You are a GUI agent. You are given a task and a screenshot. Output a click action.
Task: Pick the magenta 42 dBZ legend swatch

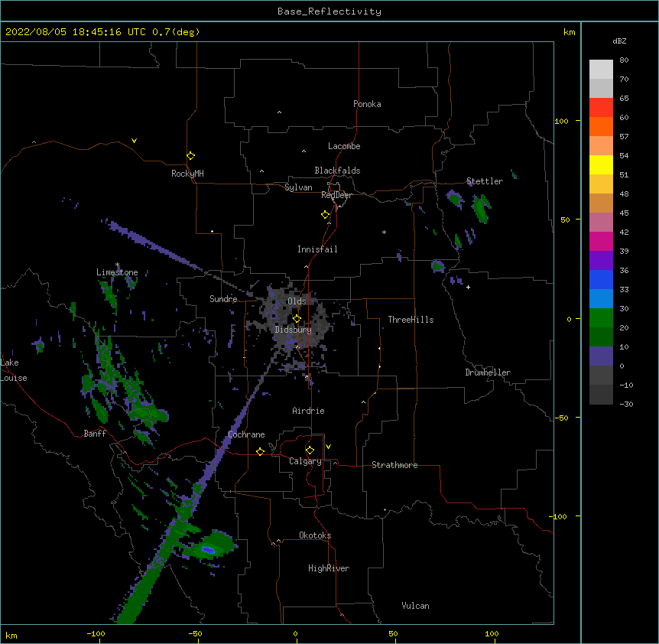pos(601,241)
